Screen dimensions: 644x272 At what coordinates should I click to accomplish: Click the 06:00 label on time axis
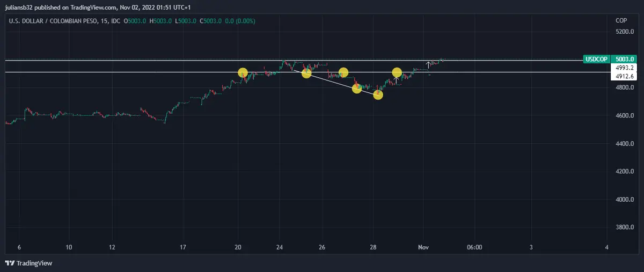[474, 247]
